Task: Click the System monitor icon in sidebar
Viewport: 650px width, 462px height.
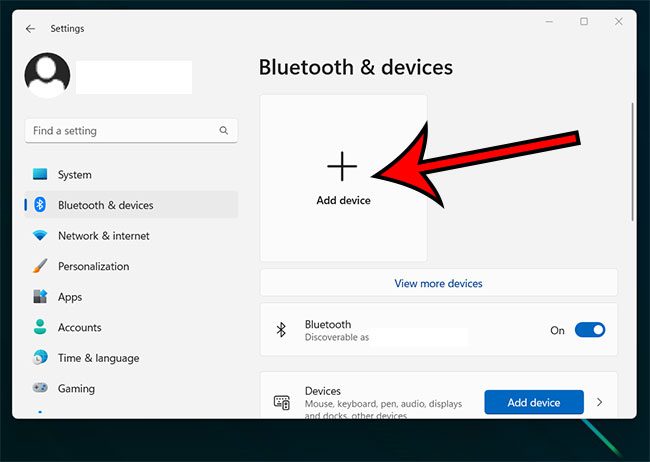Action: pos(40,174)
